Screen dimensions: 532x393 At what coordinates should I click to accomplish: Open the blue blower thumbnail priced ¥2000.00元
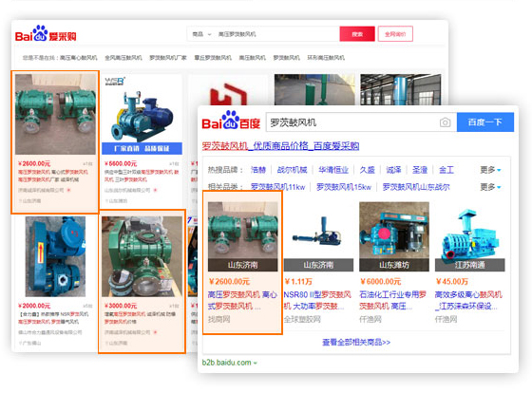[55, 256]
